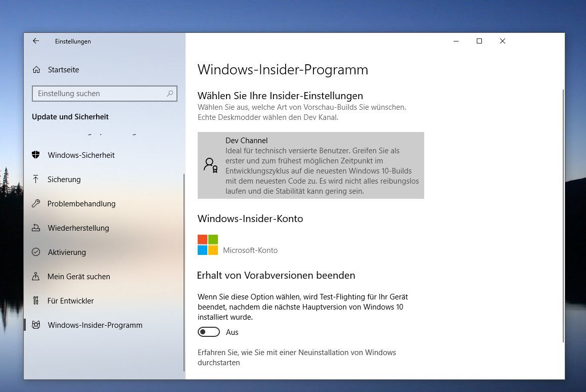Select the Dev Channel insider setting card

click(x=311, y=165)
